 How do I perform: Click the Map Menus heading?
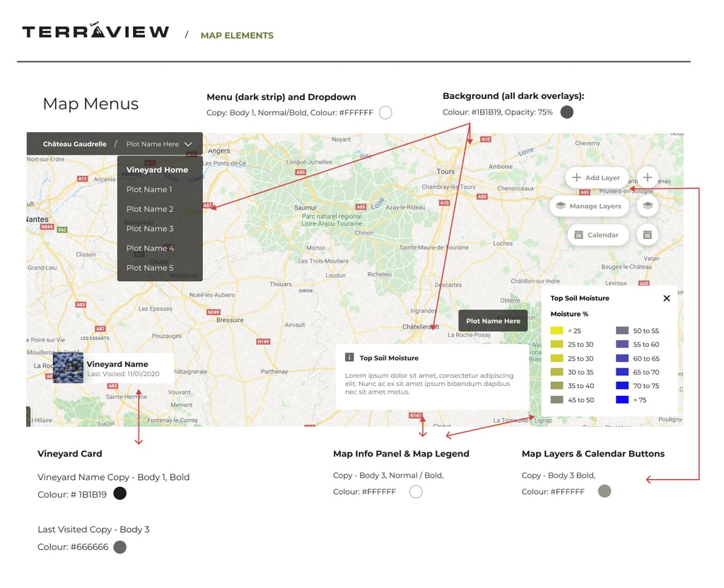click(x=90, y=104)
